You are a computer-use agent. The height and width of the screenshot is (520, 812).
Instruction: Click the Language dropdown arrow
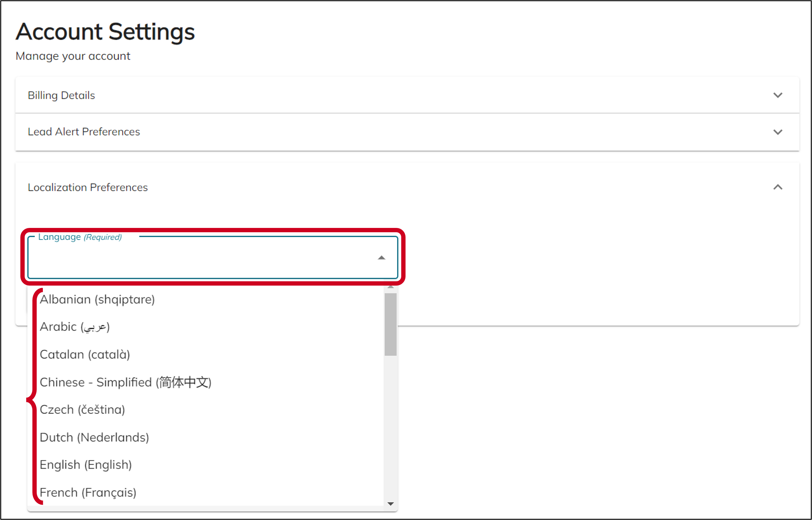click(381, 258)
